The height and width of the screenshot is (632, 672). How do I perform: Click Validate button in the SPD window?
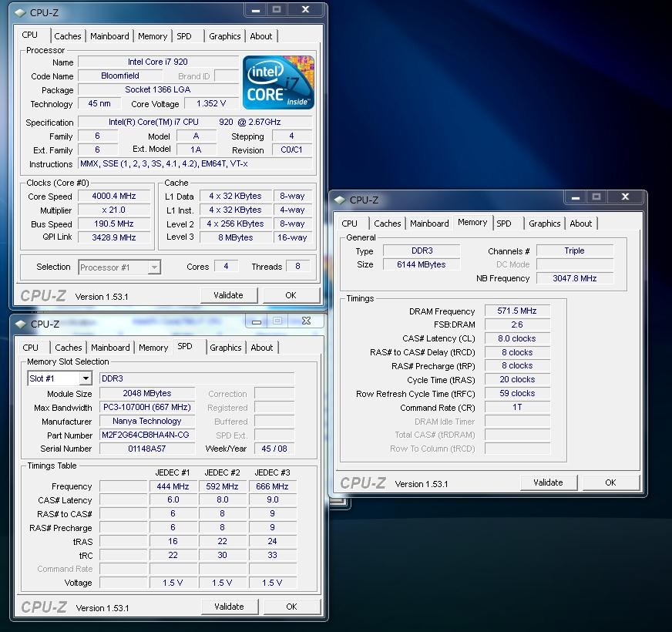[229, 607]
